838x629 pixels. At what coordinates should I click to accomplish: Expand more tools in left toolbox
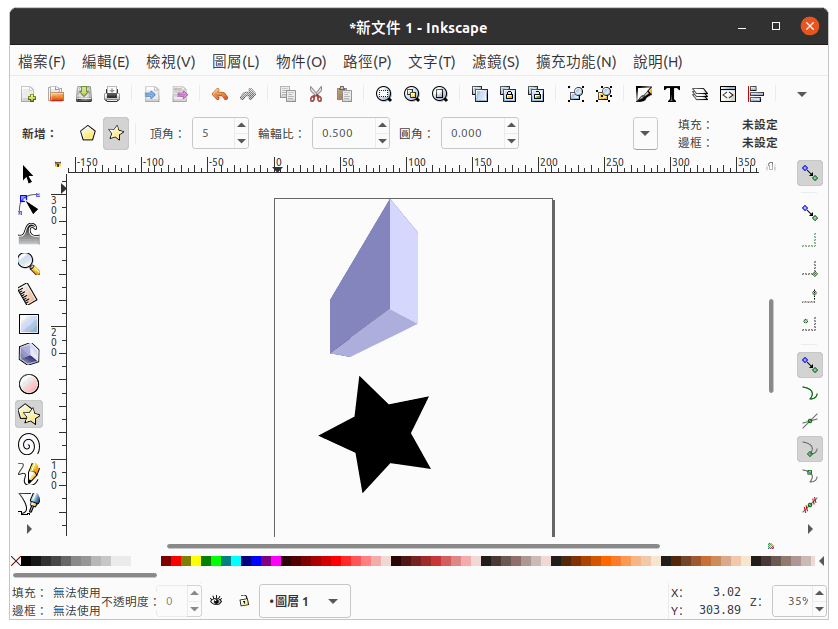pos(29,529)
